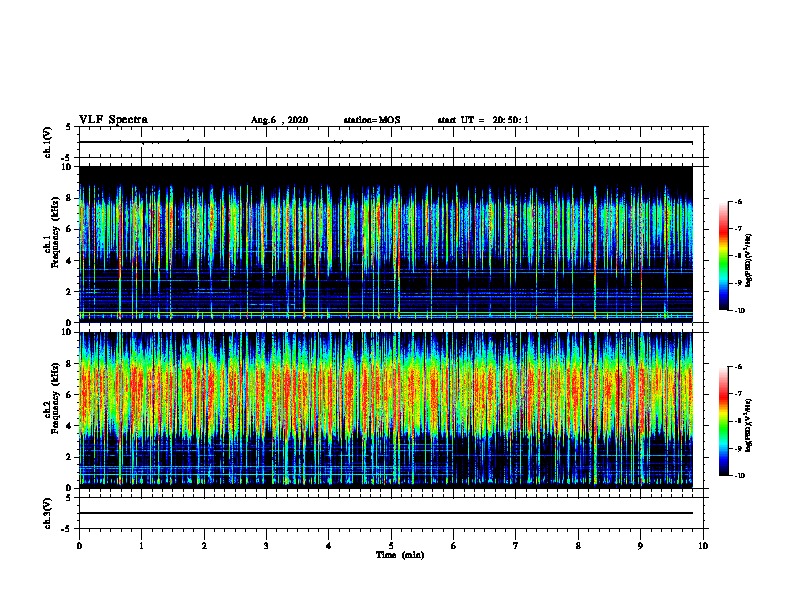Click the ch.2 colorbar "log(PSD)" units label

[749, 426]
